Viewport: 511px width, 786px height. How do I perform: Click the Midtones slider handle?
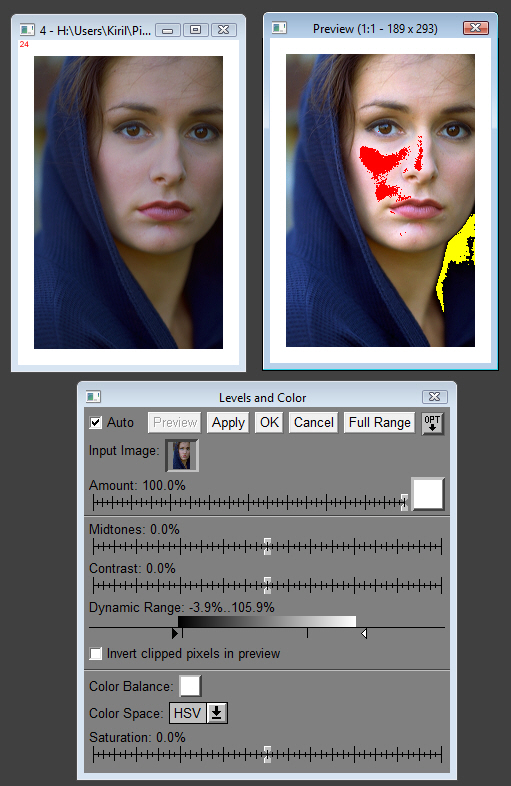pyautogui.click(x=267, y=546)
